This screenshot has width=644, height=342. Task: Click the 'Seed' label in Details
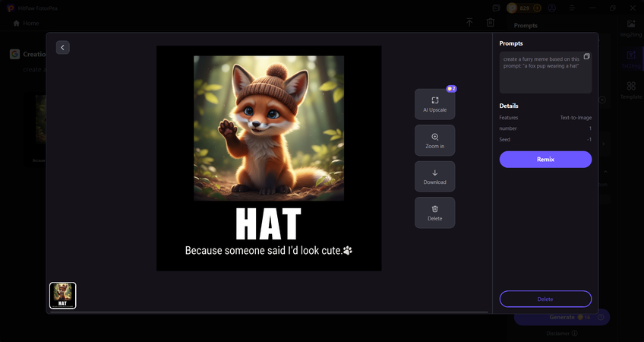tap(505, 139)
